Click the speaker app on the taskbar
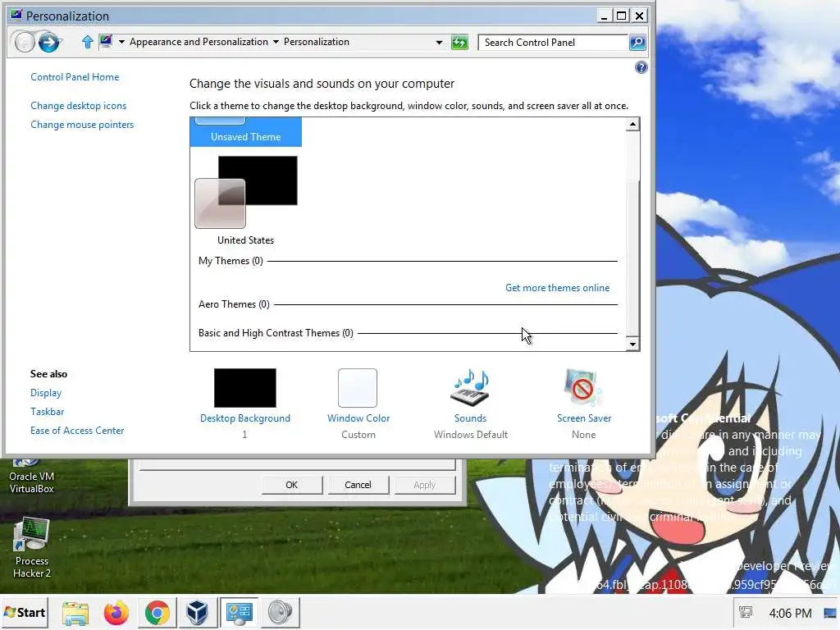This screenshot has height=630, width=840. coord(280,613)
